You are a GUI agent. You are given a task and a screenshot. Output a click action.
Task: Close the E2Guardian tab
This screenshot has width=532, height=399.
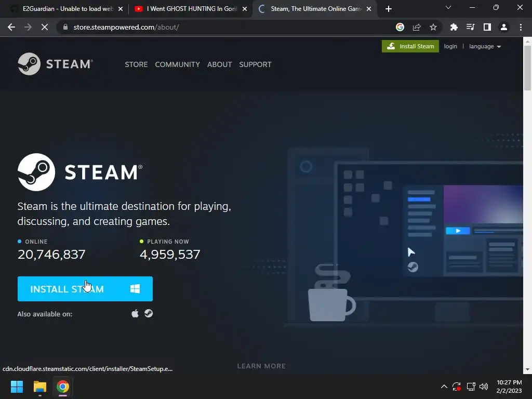point(121,9)
